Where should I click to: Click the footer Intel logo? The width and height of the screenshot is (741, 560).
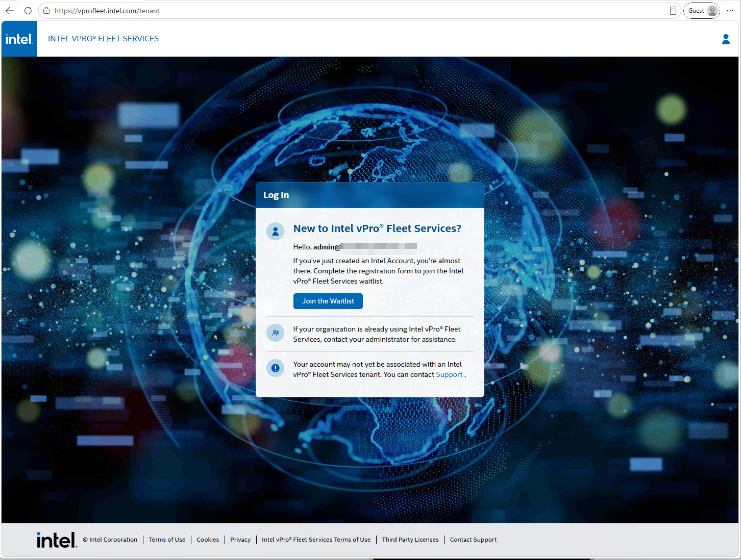(57, 540)
